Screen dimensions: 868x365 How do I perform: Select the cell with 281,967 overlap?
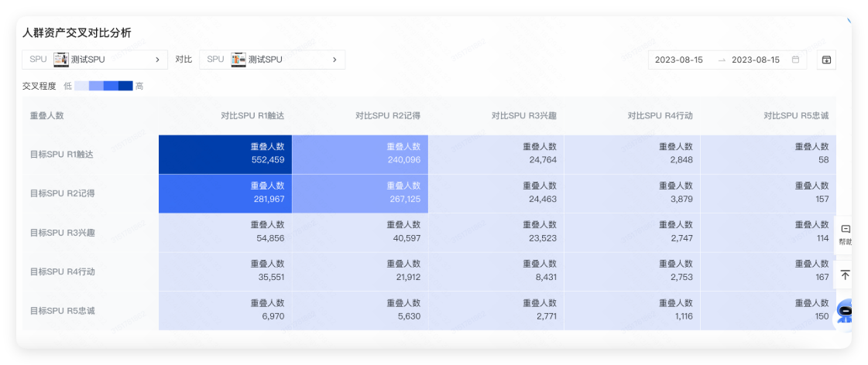pyautogui.click(x=225, y=193)
